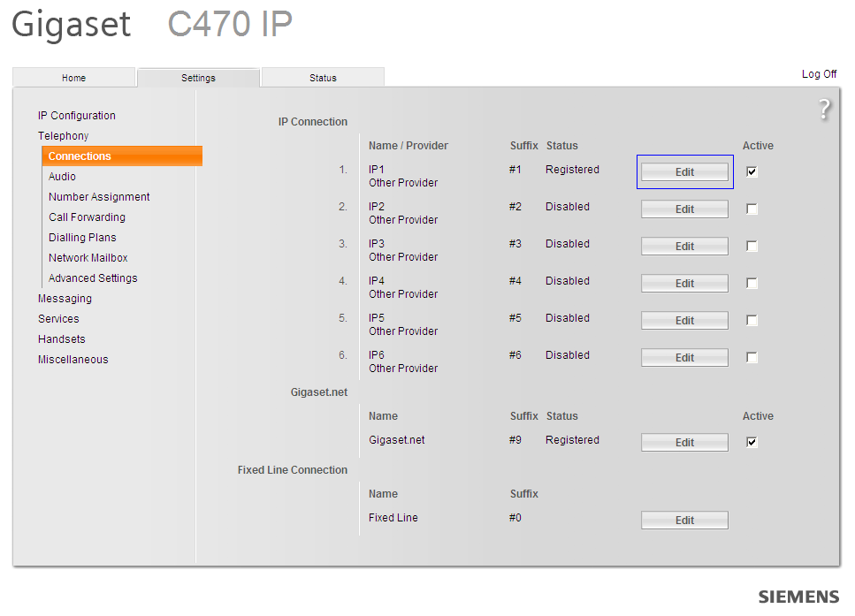Click the 'Fixed Line Connection' section heading
Screen dimensions: 855x616
293,470
